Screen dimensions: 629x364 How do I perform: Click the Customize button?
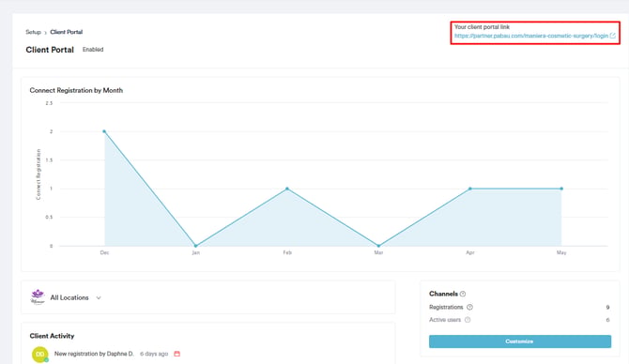(x=520, y=341)
